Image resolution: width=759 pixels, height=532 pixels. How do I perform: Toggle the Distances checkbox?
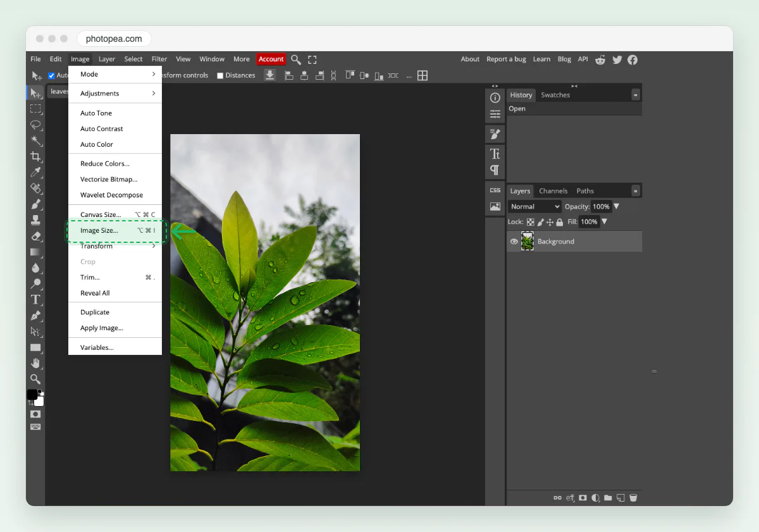pos(220,75)
